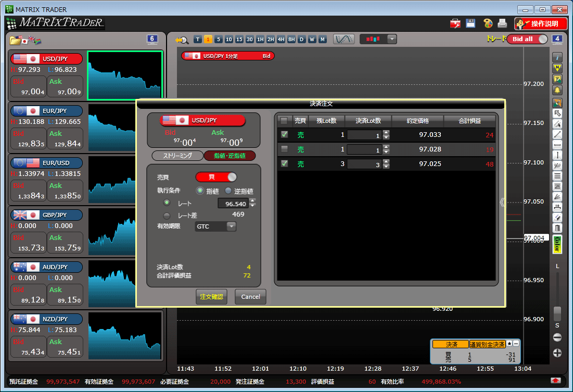Click the USD/JPY mini chart thumbnail
Screen dimensions: 573x392
pyautogui.click(x=124, y=75)
